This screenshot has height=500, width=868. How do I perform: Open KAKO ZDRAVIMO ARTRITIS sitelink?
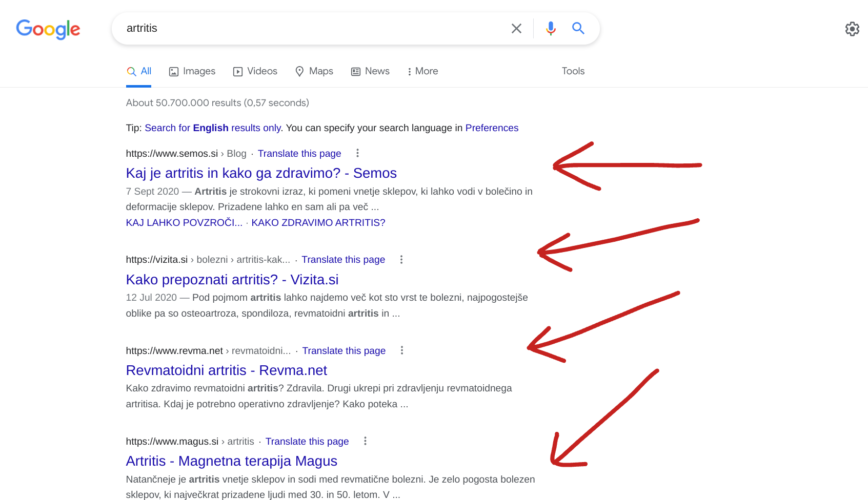click(318, 223)
